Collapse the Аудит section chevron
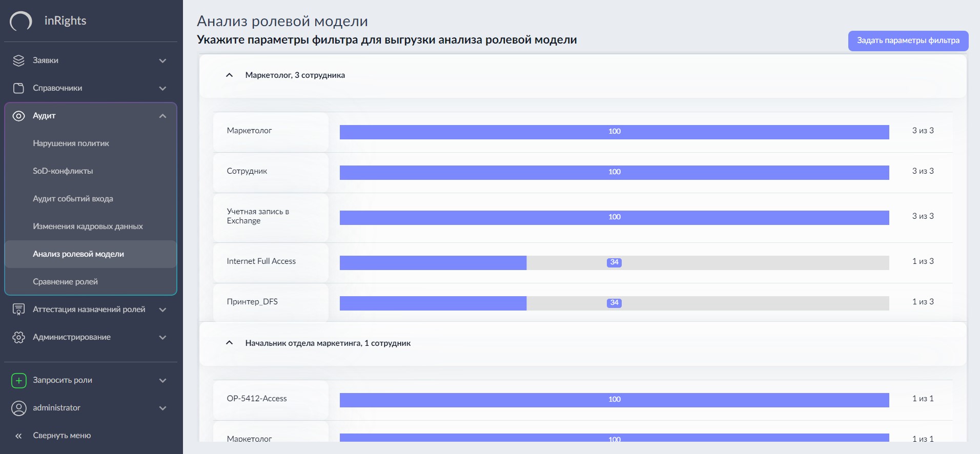The height and width of the screenshot is (454, 980). click(162, 116)
